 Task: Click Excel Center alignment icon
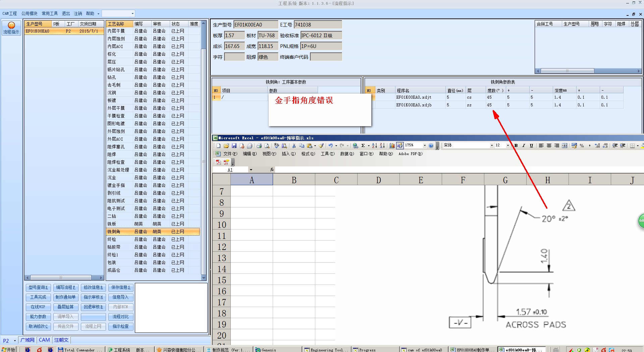(x=549, y=146)
